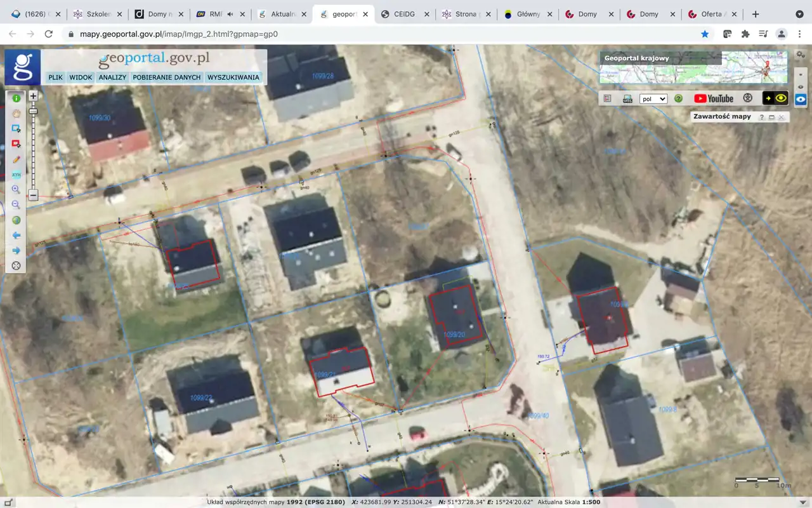Screen dimensions: 812x508
Task: Go to previous map view arrow
Action: (x=16, y=236)
